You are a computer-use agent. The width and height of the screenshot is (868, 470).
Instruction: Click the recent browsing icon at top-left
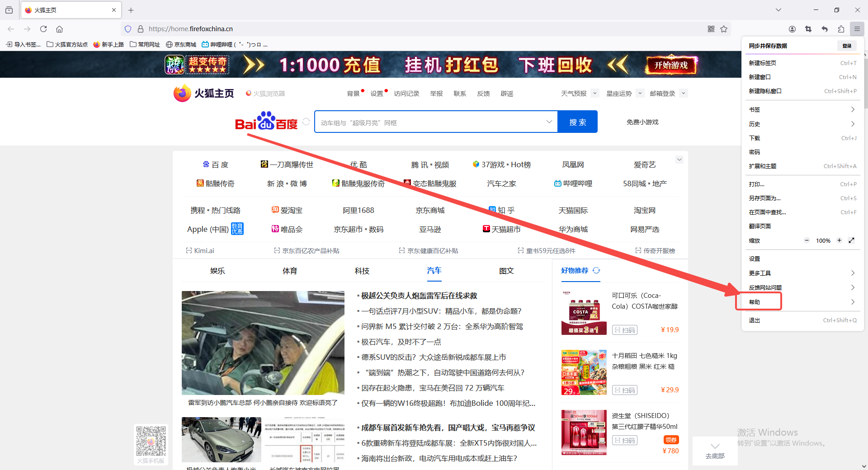pyautogui.click(x=9, y=10)
